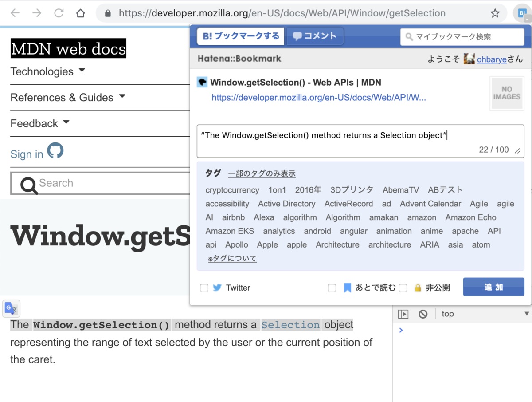
Task: Select the Active Directory tag
Action: click(287, 204)
